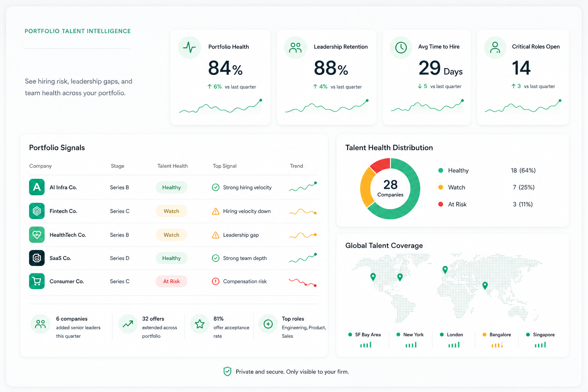
Task: Open the HealthTech Co. heart logo
Action: coord(37,235)
